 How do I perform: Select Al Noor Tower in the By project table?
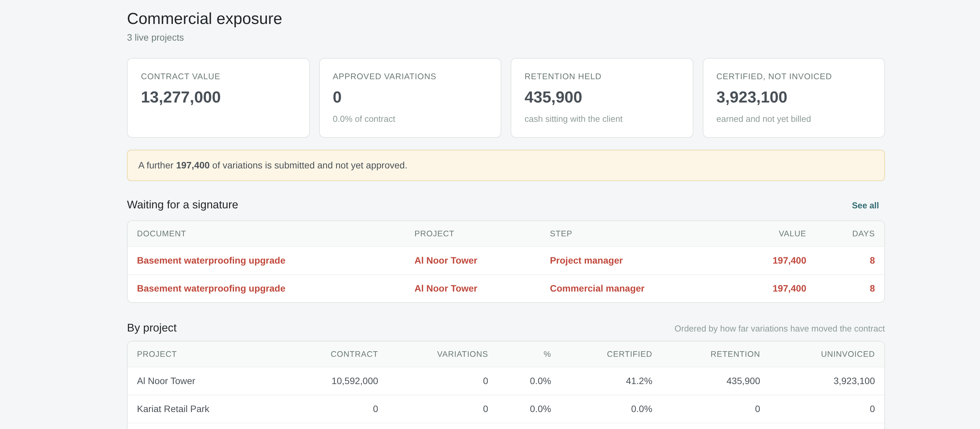point(166,381)
